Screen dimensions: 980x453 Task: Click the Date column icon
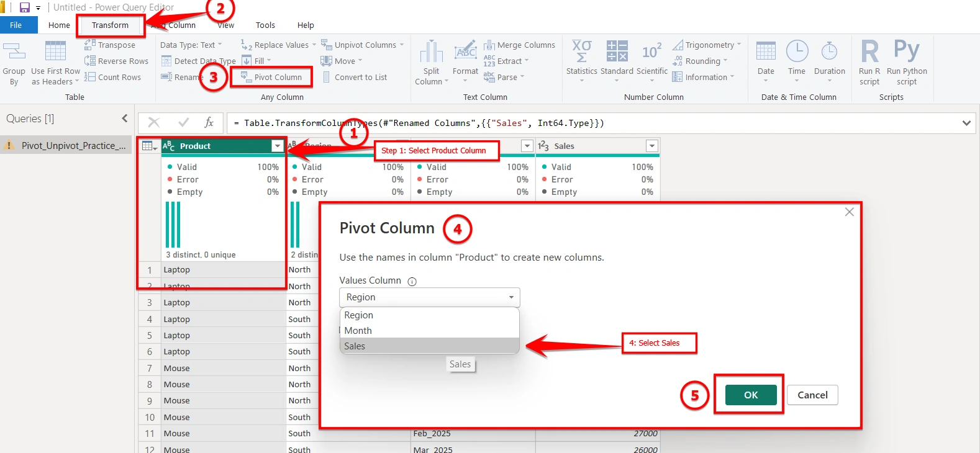click(766, 52)
